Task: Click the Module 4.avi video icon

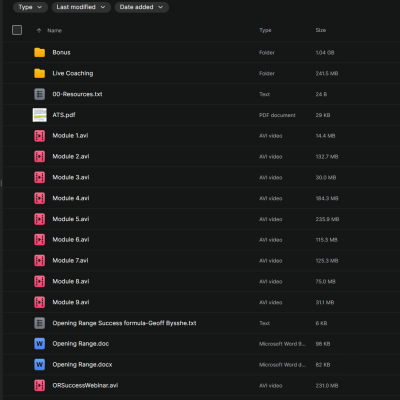Action: coord(40,198)
